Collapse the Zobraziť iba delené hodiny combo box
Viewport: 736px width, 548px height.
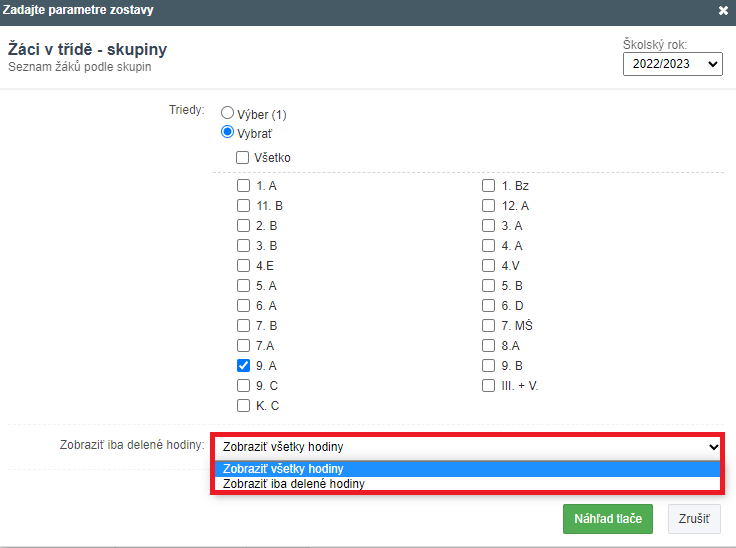click(466, 447)
